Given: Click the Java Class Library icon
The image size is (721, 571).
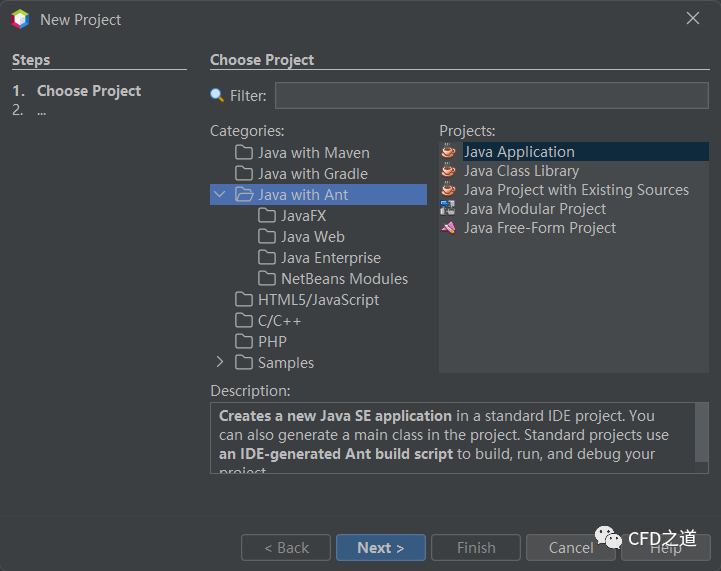Looking at the screenshot, I should pos(448,171).
